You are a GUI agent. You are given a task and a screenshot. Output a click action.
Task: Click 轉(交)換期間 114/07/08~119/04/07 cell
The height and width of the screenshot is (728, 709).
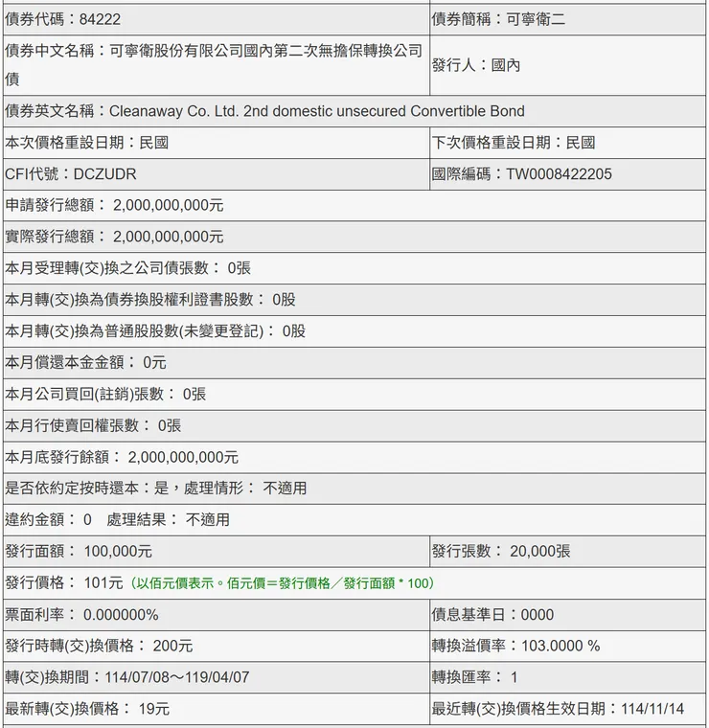pyautogui.click(x=217, y=677)
